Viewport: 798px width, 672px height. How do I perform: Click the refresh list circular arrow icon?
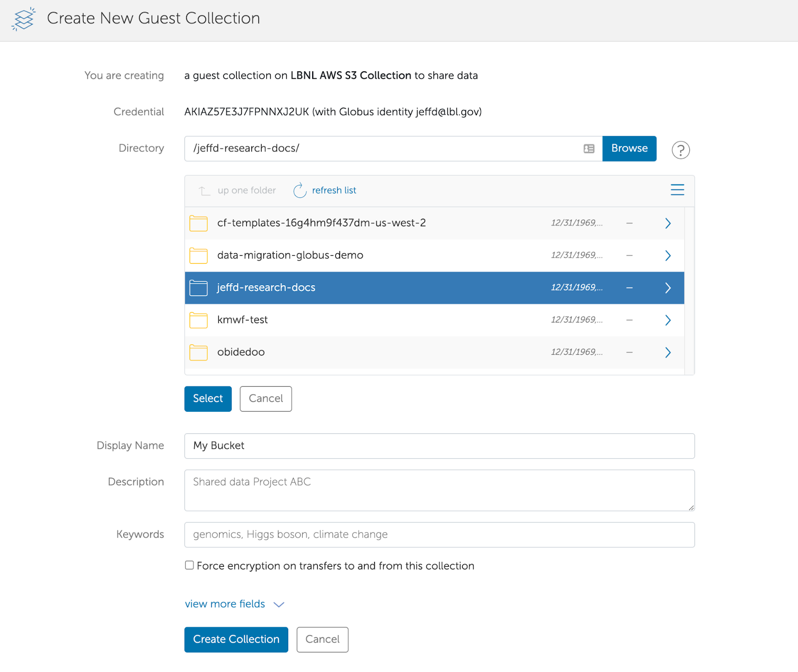point(300,190)
